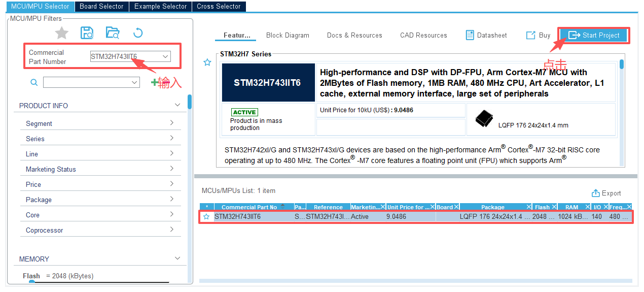This screenshot has height=292, width=644.
Task: Remove the Board column with X
Action: 456,207
